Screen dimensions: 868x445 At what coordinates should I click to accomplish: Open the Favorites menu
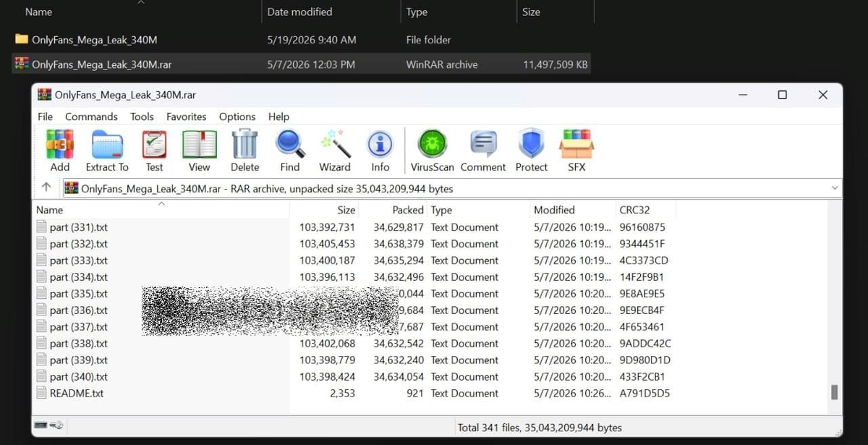click(x=187, y=116)
